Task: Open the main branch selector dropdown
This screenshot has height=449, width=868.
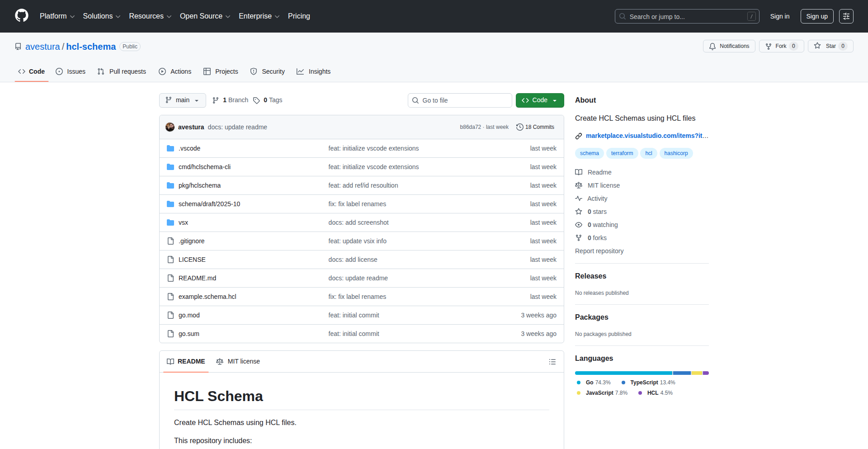Action: [182, 100]
